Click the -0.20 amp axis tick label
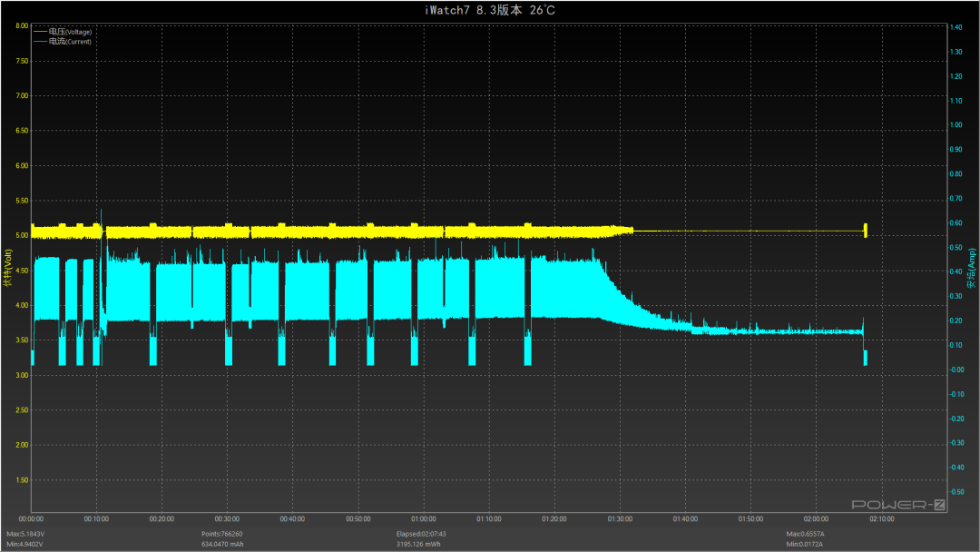Screen dimensions: 980x552 [957, 419]
